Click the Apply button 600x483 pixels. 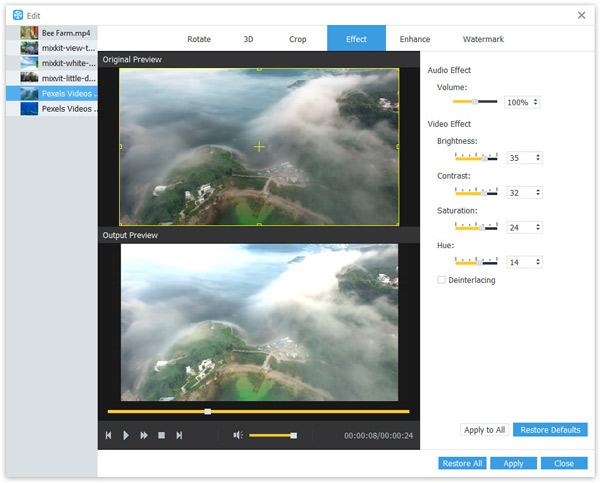pyautogui.click(x=513, y=463)
